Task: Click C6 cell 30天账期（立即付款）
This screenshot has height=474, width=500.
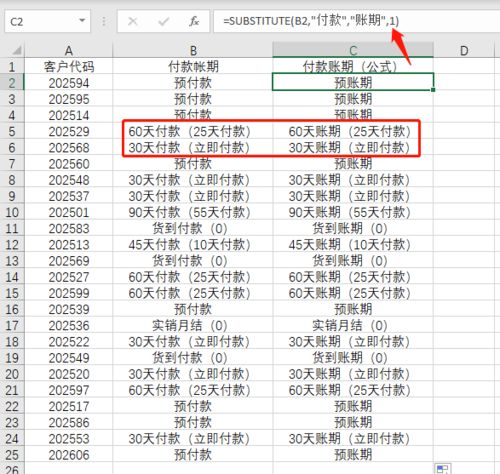Action: click(x=353, y=148)
